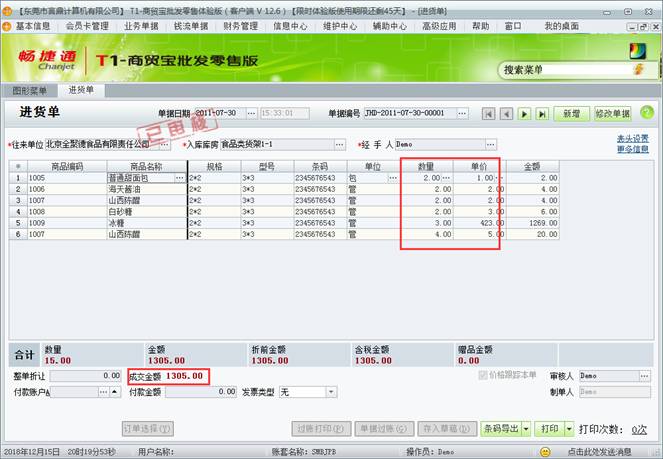This screenshot has height=459, width=663.
Task: Open the 表头设置 link
Action: [x=632, y=138]
